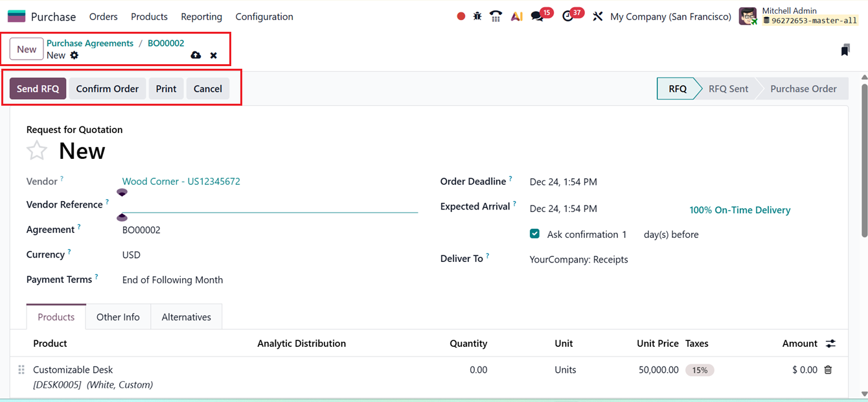This screenshot has height=402, width=868.
Task: Open the gear actions menu near New
Action: [x=74, y=56]
